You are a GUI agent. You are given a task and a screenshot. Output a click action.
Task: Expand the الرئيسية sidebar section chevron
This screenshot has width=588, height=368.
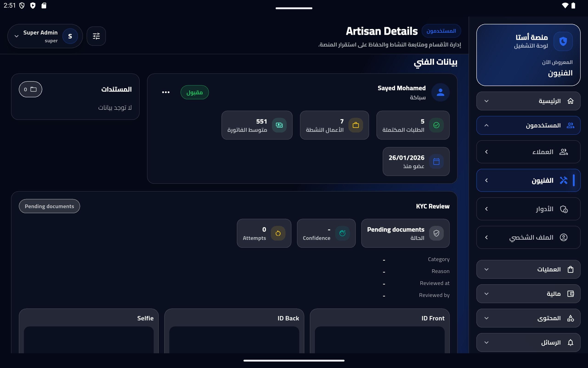pyautogui.click(x=486, y=101)
